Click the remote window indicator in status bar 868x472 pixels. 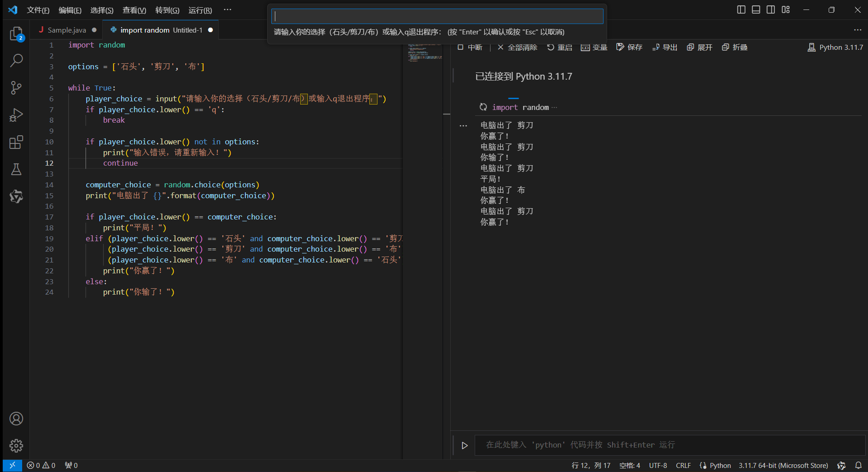[x=12, y=465]
